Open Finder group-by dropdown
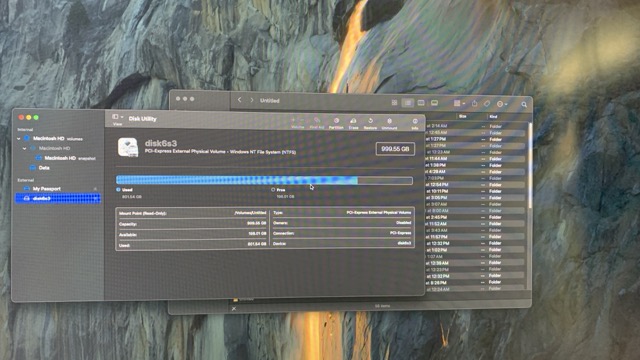The width and height of the screenshot is (640, 360). pyautogui.click(x=459, y=104)
